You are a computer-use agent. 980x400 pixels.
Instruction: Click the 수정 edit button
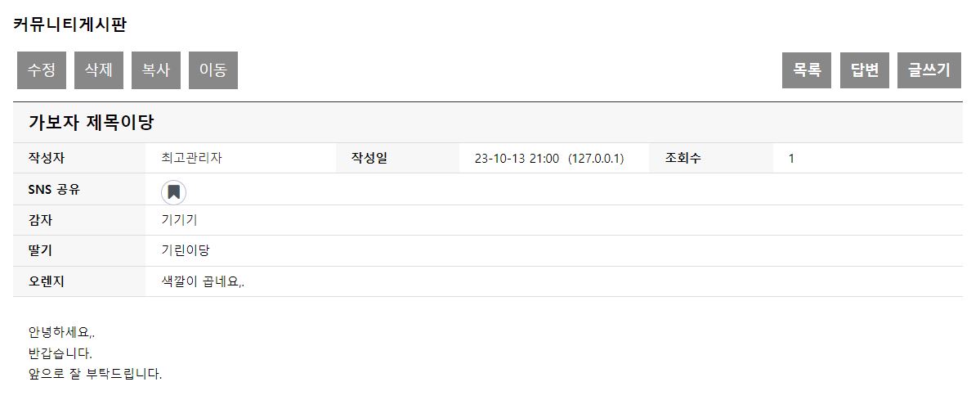pos(42,70)
